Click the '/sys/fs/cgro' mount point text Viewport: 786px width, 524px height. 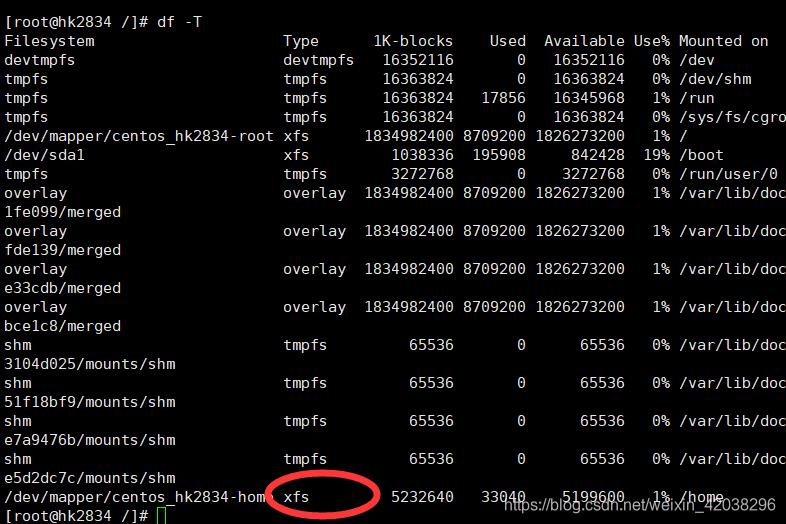[x=732, y=117]
